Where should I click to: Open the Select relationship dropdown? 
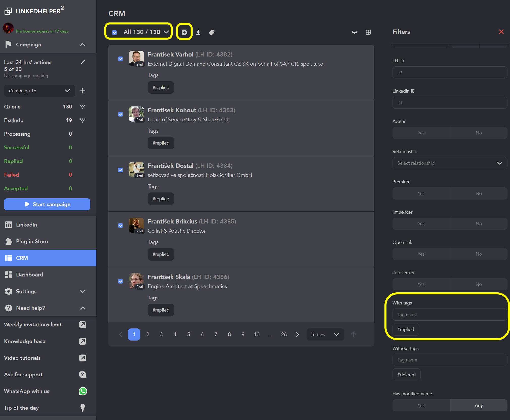[x=450, y=163]
